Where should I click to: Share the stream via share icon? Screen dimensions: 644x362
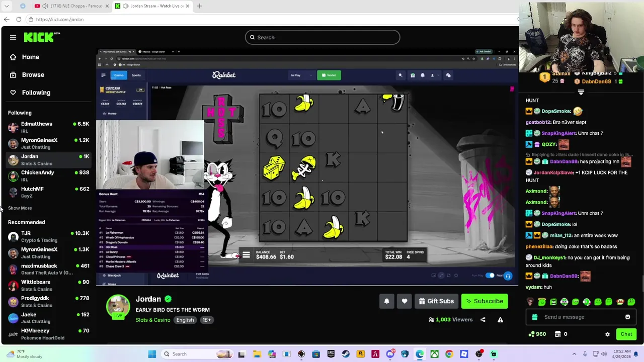click(x=483, y=320)
